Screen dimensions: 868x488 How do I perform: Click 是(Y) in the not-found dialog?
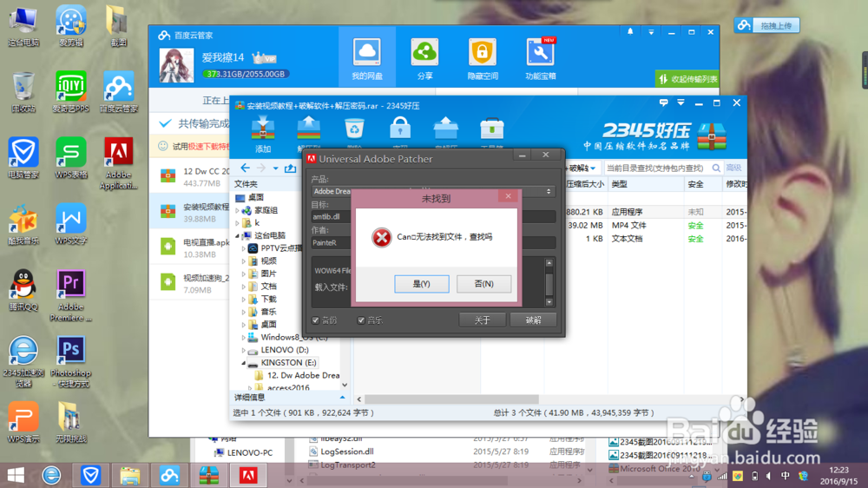pos(421,284)
